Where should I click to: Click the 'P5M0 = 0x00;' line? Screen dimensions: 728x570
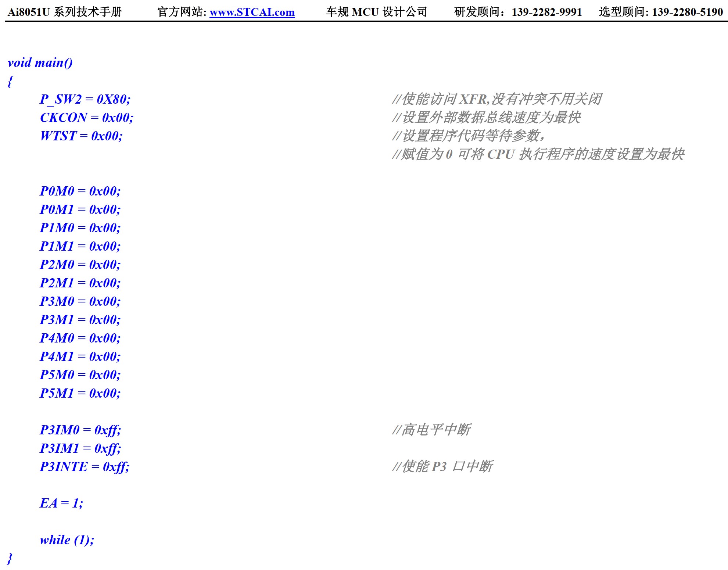pyautogui.click(x=80, y=375)
